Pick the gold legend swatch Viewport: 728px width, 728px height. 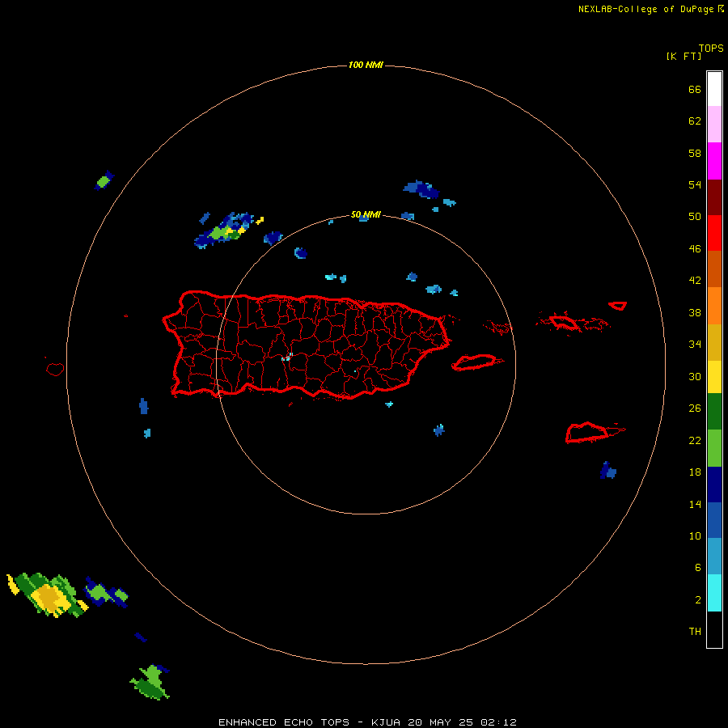(x=714, y=342)
